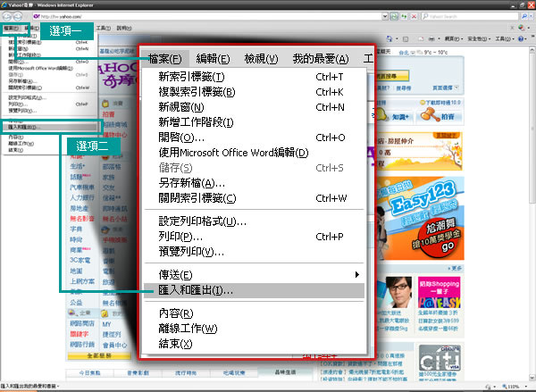Open the 工具(O) command bar menu
This screenshot has height=392, width=536.
(505, 39)
